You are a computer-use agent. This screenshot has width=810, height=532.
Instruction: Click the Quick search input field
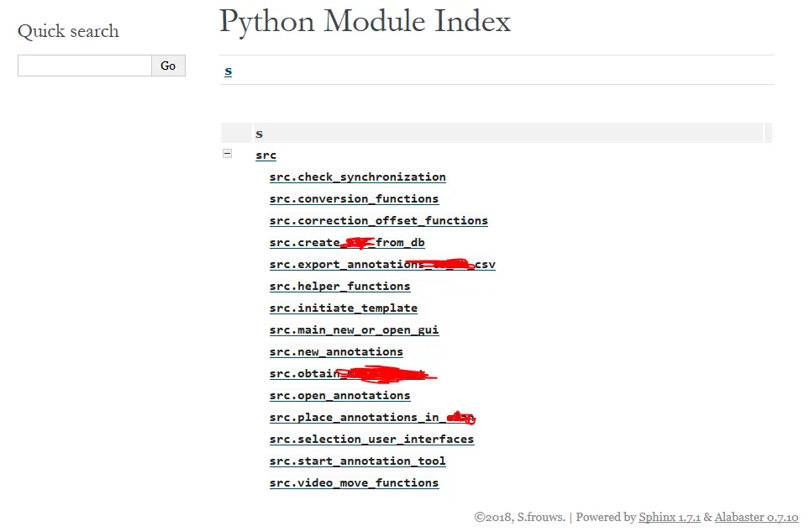point(85,66)
